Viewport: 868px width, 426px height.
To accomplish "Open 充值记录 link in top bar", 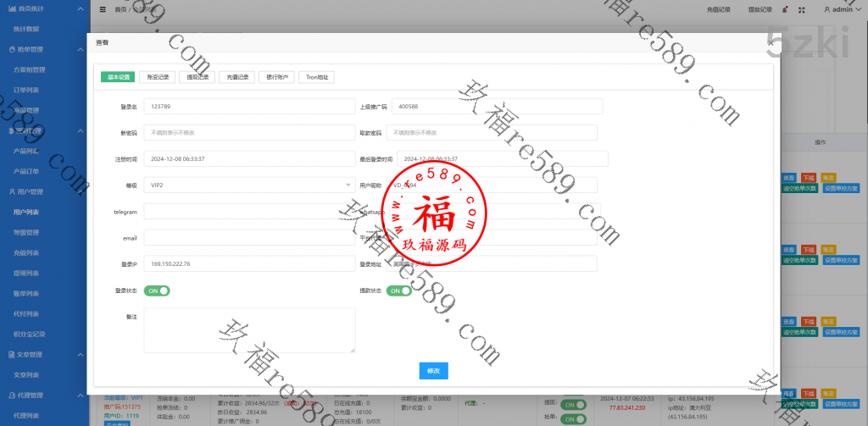I will point(717,9).
